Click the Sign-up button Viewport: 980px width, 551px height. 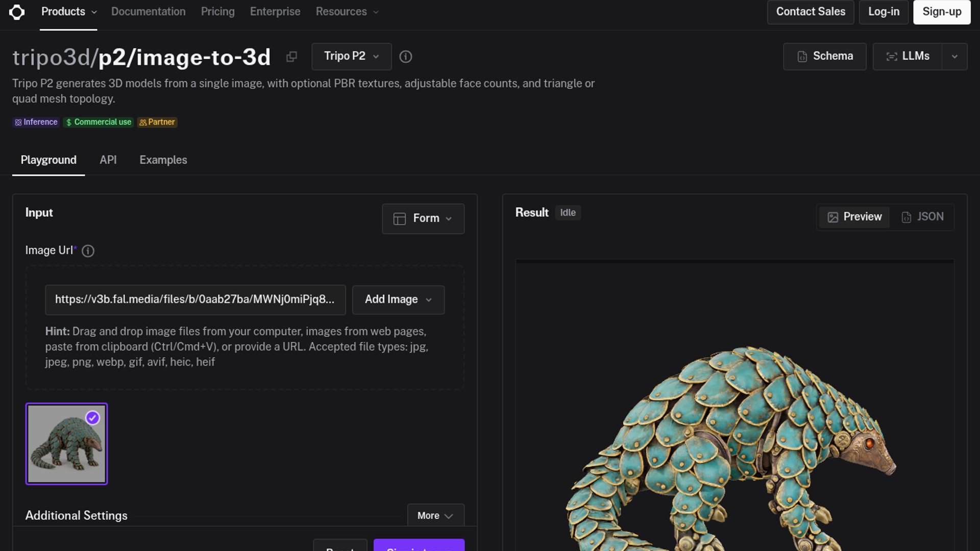tap(942, 12)
